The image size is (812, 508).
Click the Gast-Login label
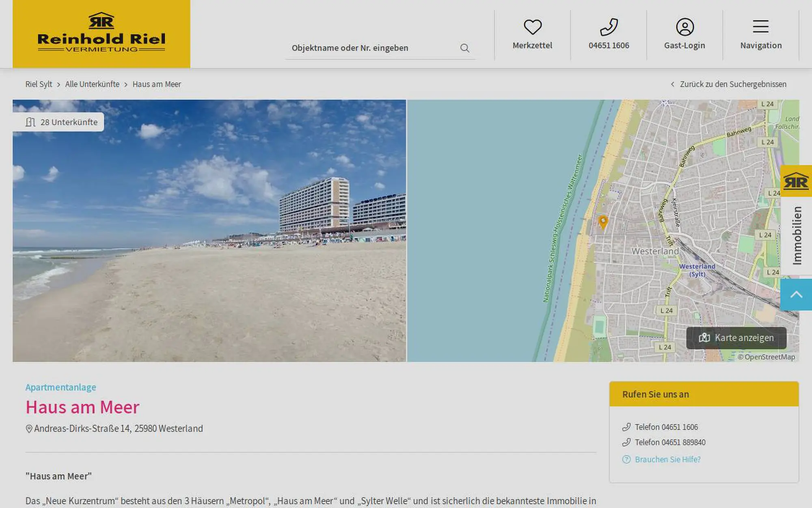point(685,46)
